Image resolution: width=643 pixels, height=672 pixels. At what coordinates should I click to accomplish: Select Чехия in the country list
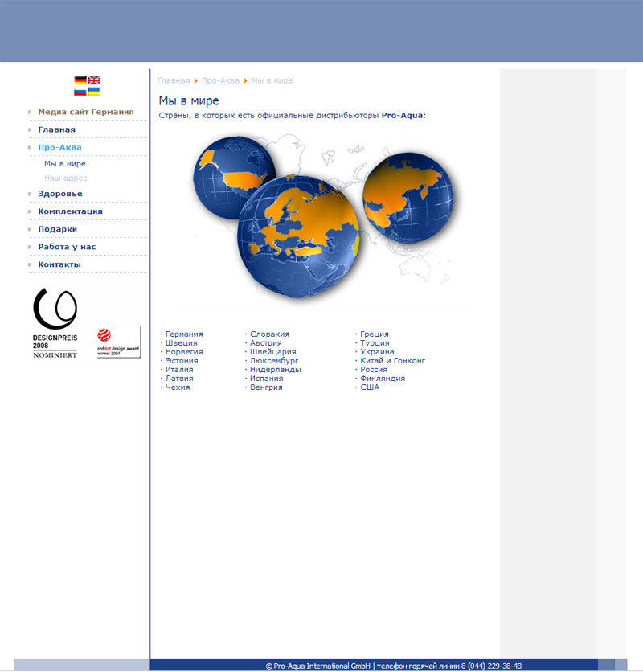(178, 387)
